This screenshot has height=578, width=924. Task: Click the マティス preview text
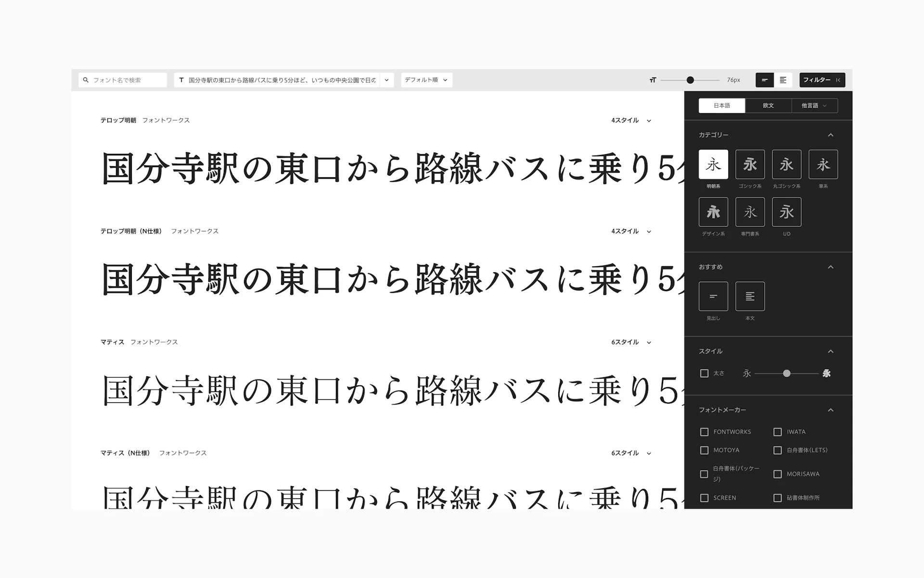point(392,390)
